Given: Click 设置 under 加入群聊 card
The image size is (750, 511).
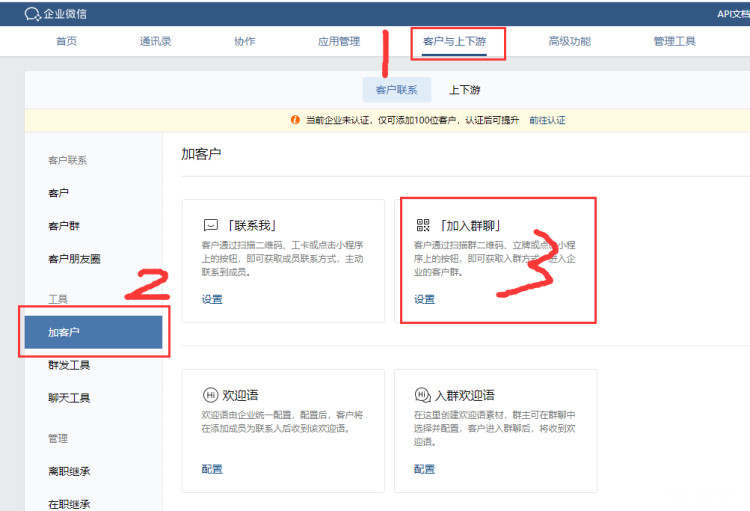Looking at the screenshot, I should [425, 299].
